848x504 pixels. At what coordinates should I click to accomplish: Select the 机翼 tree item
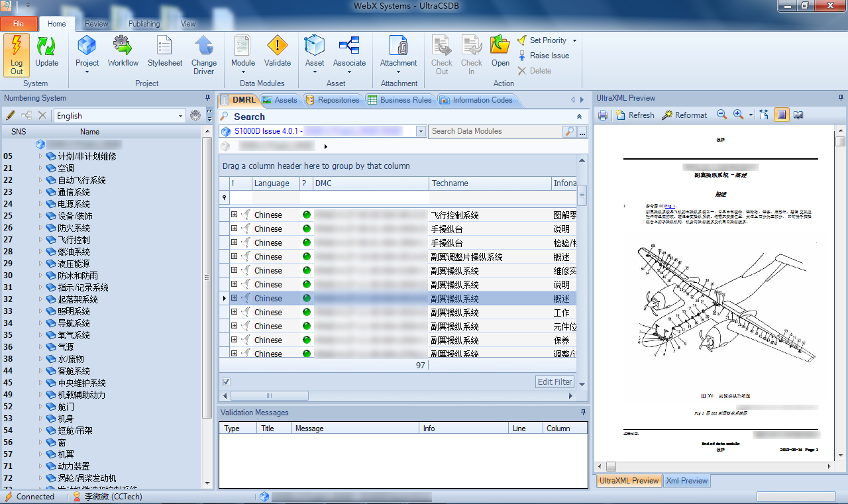(66, 454)
